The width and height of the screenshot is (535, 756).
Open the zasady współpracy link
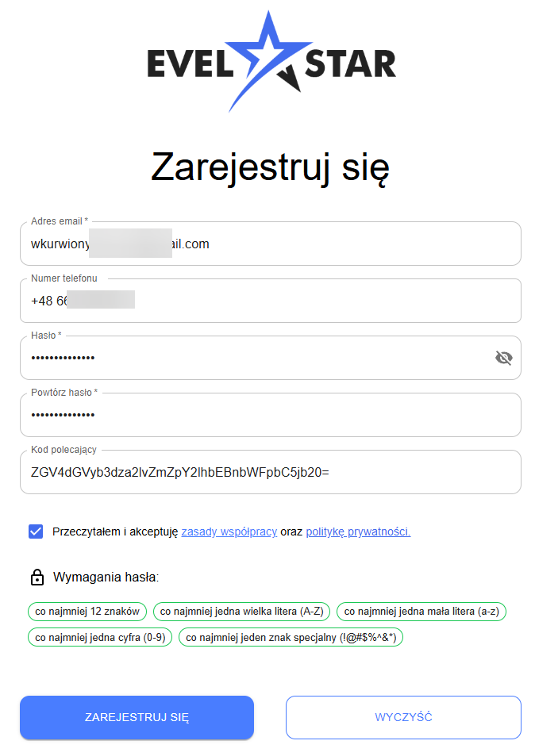coord(229,532)
